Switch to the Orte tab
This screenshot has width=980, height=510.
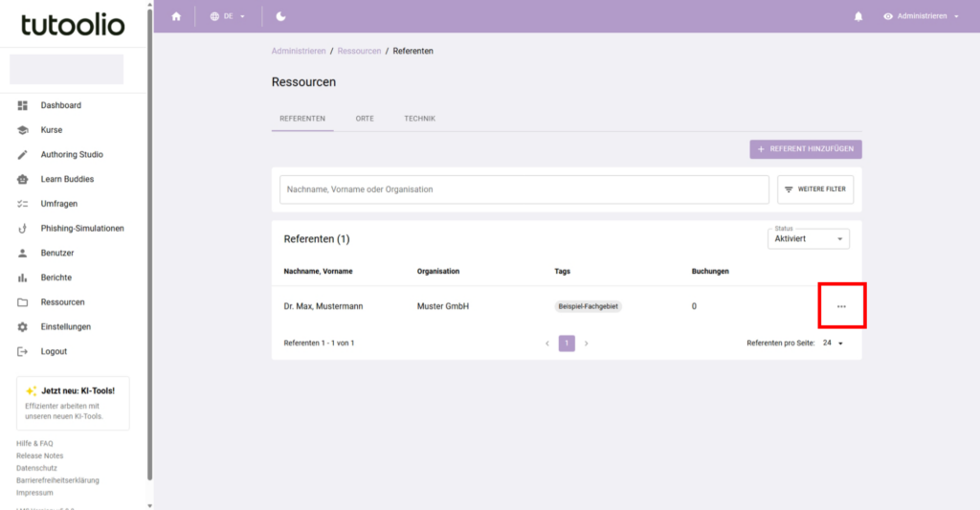[365, 118]
